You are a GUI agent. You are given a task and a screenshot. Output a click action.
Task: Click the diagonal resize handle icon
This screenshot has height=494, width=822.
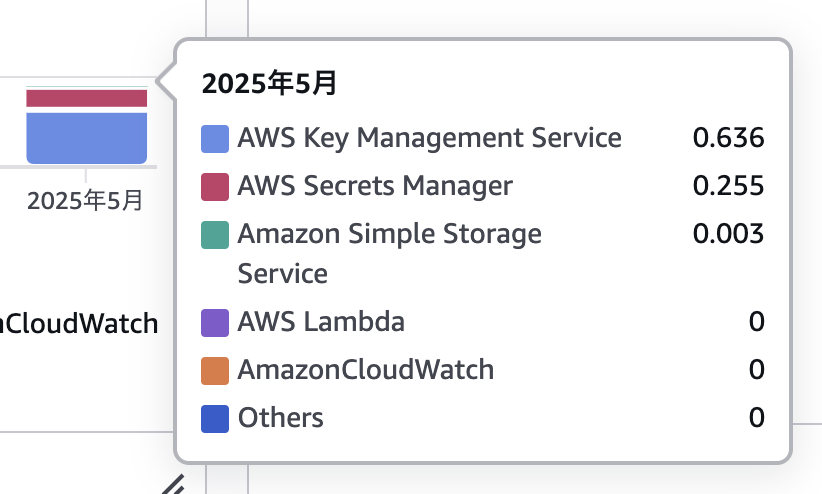tap(174, 485)
